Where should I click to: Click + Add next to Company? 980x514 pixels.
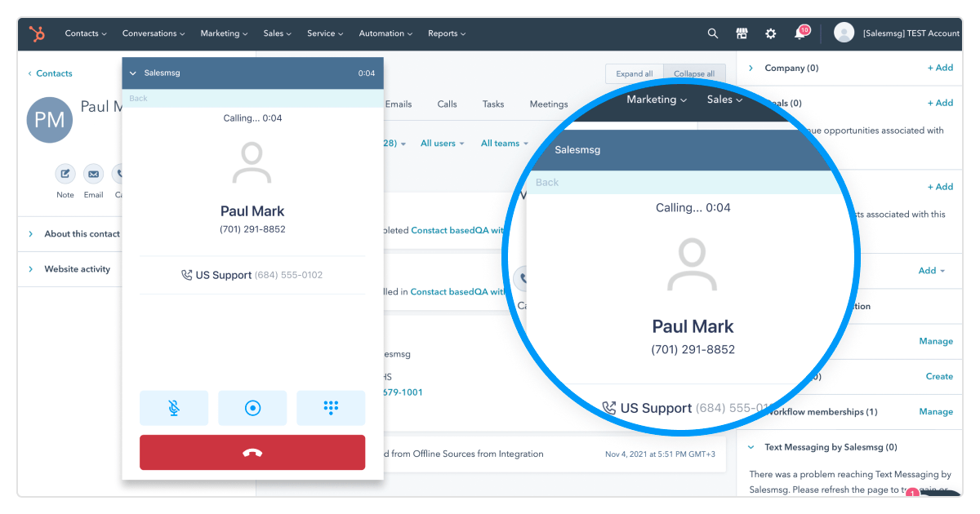tap(940, 69)
